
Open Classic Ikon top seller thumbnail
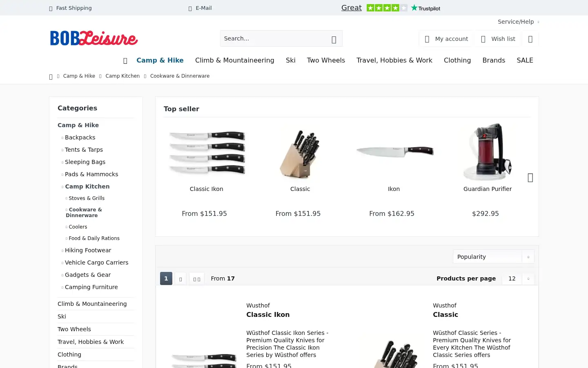click(x=207, y=152)
